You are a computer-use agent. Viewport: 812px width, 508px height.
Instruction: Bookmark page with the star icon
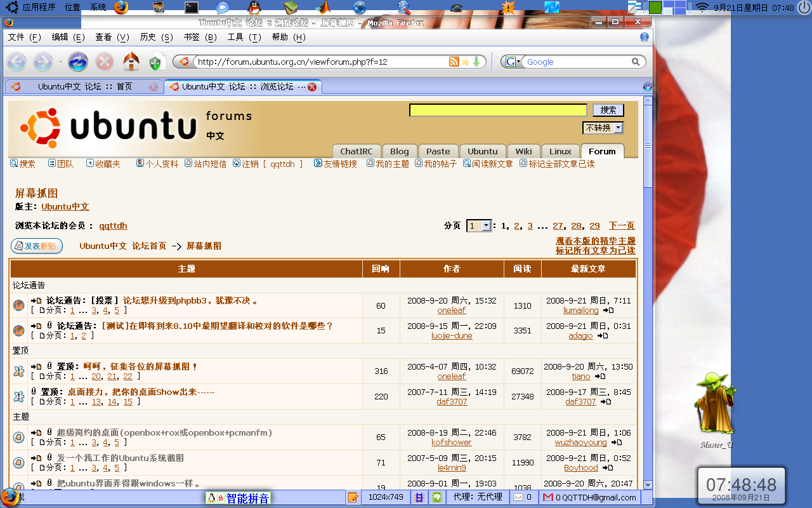click(465, 62)
